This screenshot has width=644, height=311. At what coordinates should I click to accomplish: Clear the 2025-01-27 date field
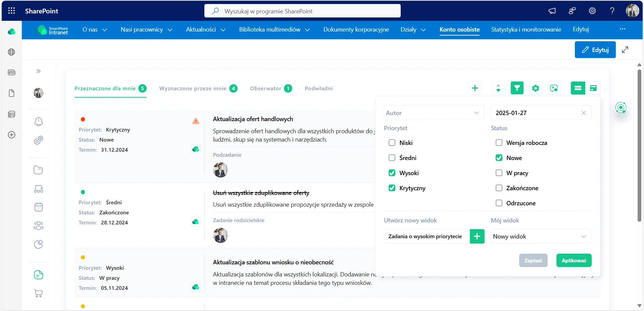[584, 113]
